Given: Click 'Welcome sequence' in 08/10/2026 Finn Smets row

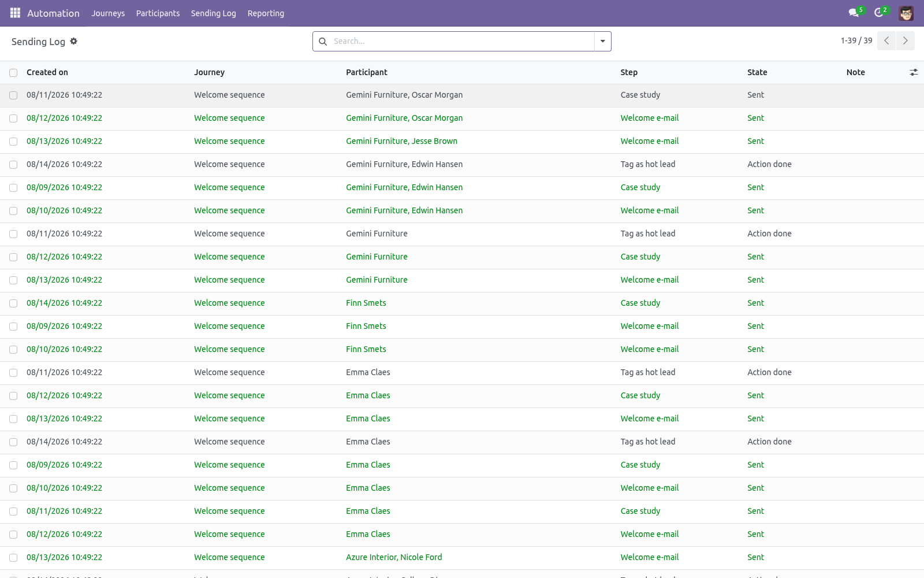Looking at the screenshot, I should click(x=229, y=349).
